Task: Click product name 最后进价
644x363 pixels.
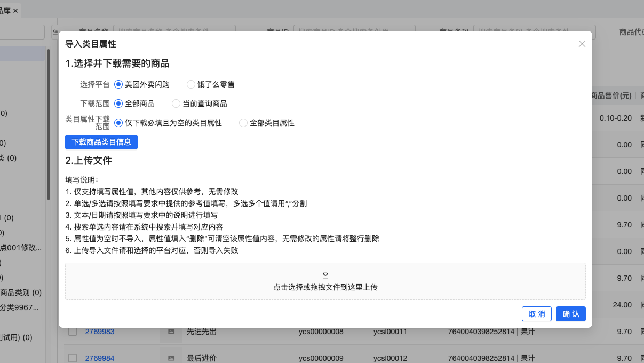Action: [x=202, y=358]
